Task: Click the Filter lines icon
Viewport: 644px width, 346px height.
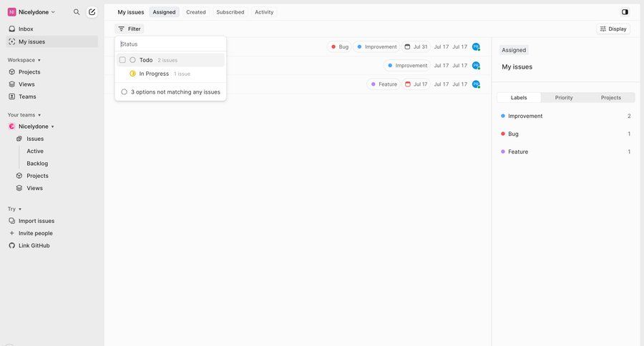Action: [x=121, y=29]
